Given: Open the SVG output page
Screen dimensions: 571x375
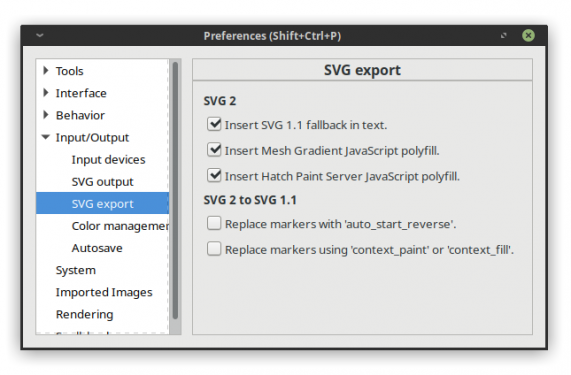Looking at the screenshot, I should pyautogui.click(x=102, y=182).
